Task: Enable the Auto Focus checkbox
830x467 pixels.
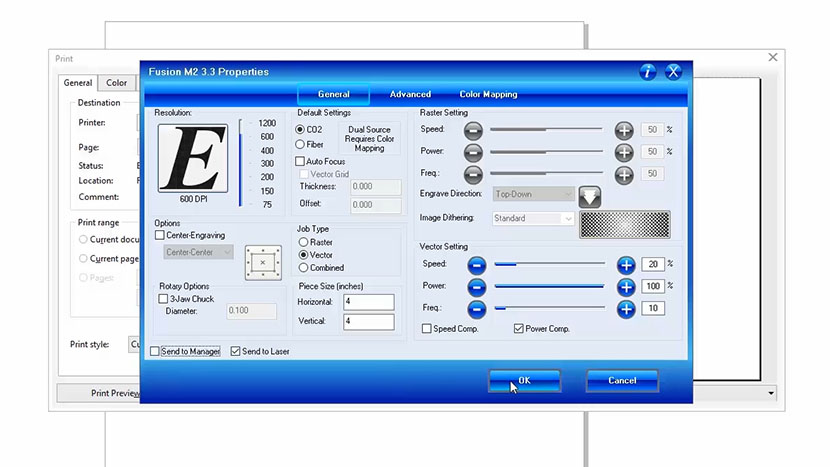Action: (300, 161)
